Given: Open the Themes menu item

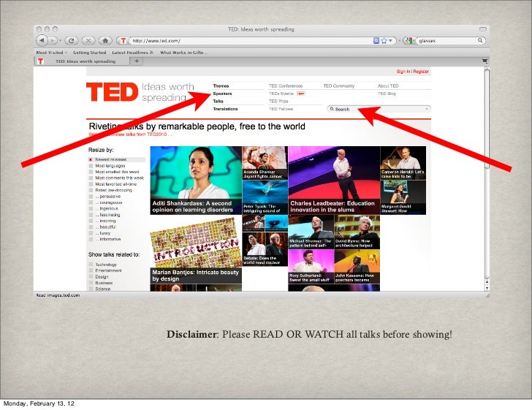Looking at the screenshot, I should coord(221,86).
